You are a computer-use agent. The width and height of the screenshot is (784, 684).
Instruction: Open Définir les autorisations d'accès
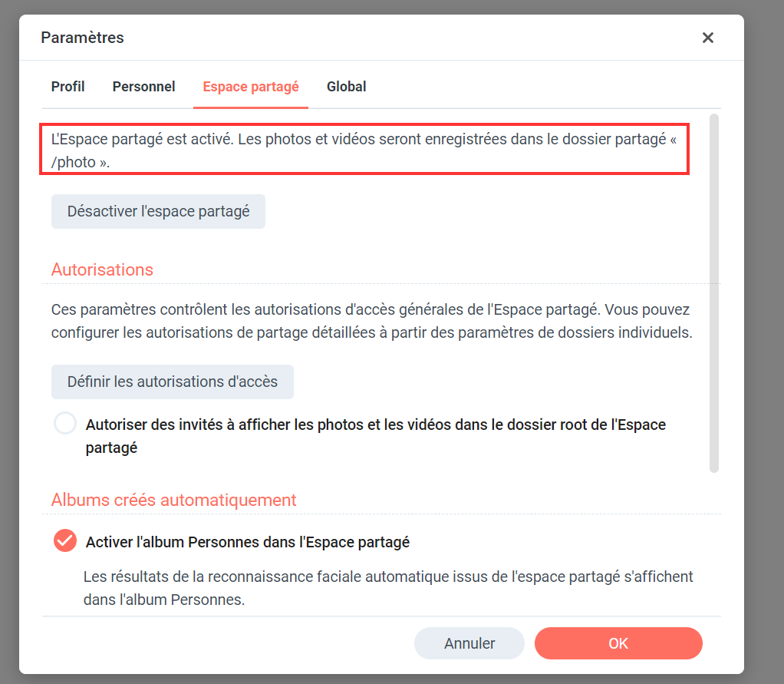point(172,382)
